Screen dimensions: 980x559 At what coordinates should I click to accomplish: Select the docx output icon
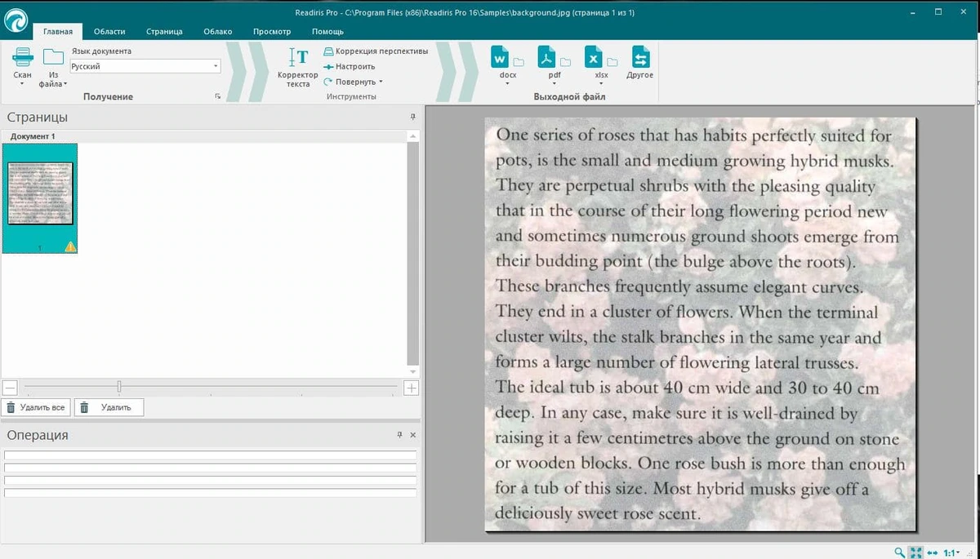(x=500, y=59)
